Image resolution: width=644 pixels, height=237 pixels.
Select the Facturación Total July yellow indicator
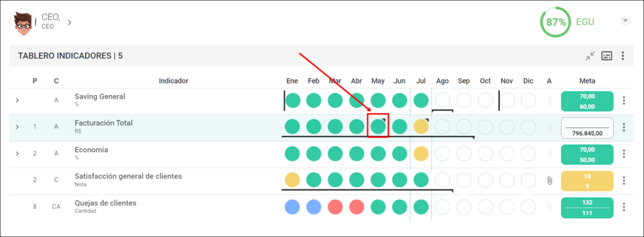click(421, 126)
